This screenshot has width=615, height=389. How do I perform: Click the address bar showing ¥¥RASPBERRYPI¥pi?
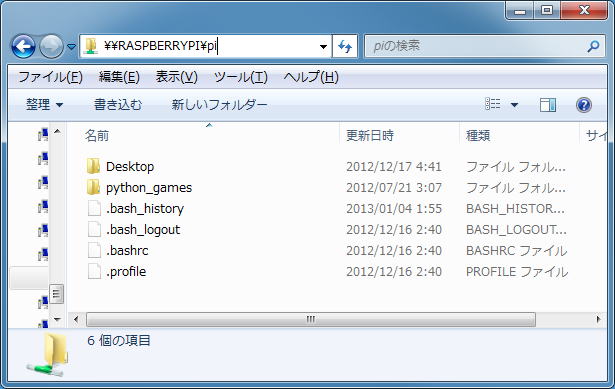tap(206, 46)
